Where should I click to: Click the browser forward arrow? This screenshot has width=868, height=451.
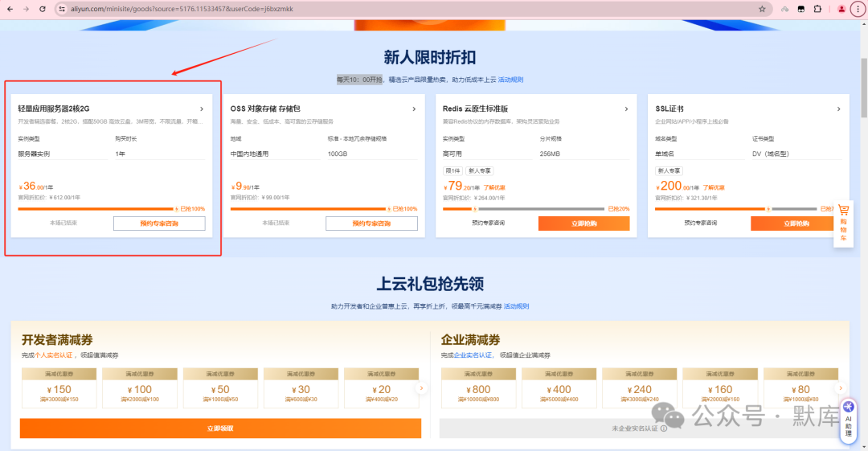(x=26, y=9)
